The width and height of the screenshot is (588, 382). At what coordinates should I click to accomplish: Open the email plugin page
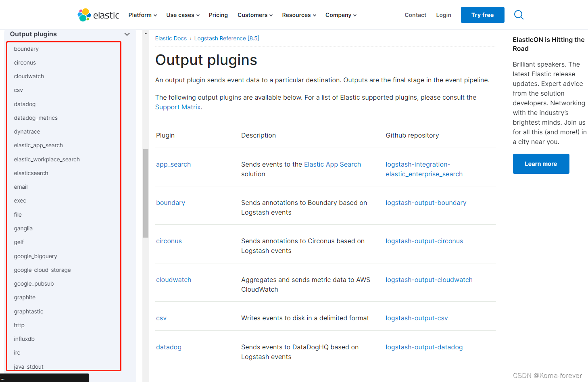coord(21,187)
